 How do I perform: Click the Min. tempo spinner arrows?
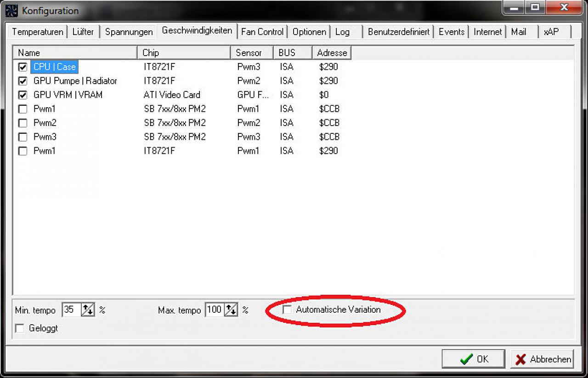88,309
